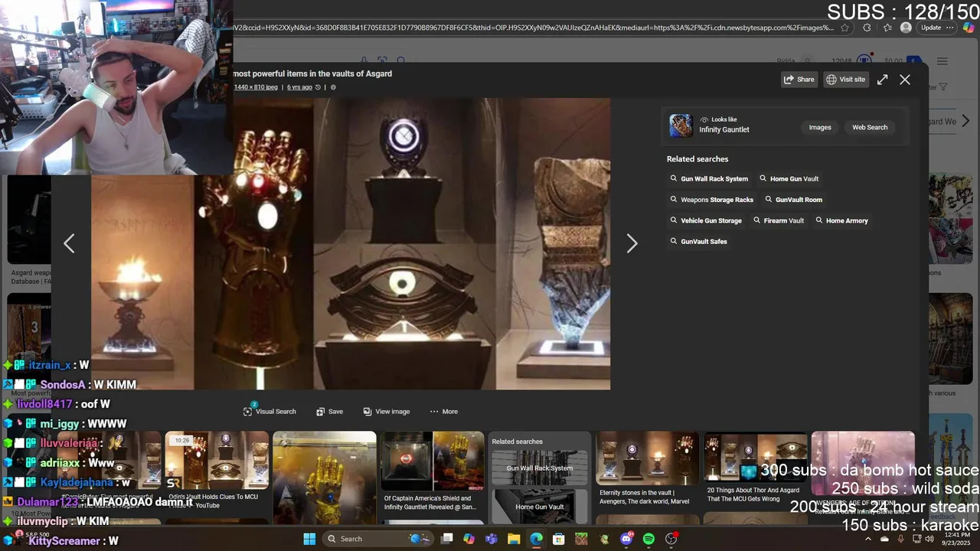Save the image to collections

coord(329,411)
